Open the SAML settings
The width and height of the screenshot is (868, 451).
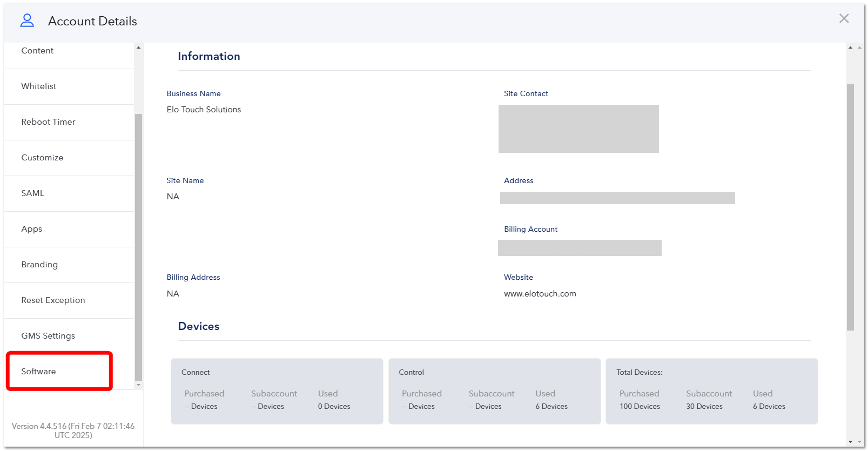69,193
